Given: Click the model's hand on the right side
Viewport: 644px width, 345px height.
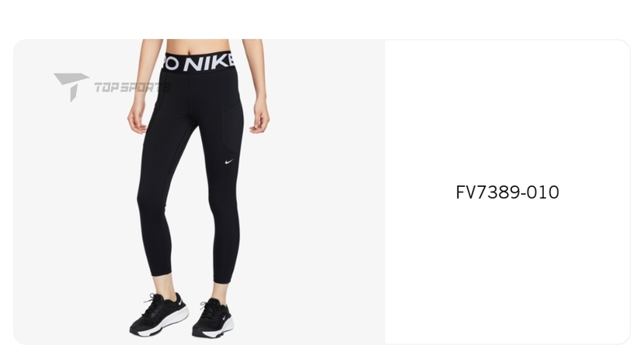Looking at the screenshot, I should pyautogui.click(x=259, y=116).
